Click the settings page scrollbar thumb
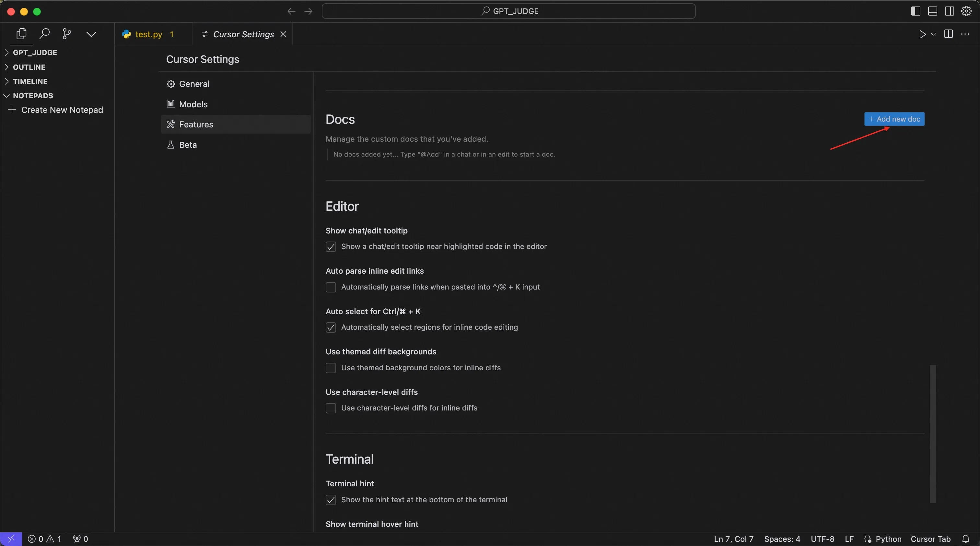This screenshot has width=980, height=546. pyautogui.click(x=932, y=434)
